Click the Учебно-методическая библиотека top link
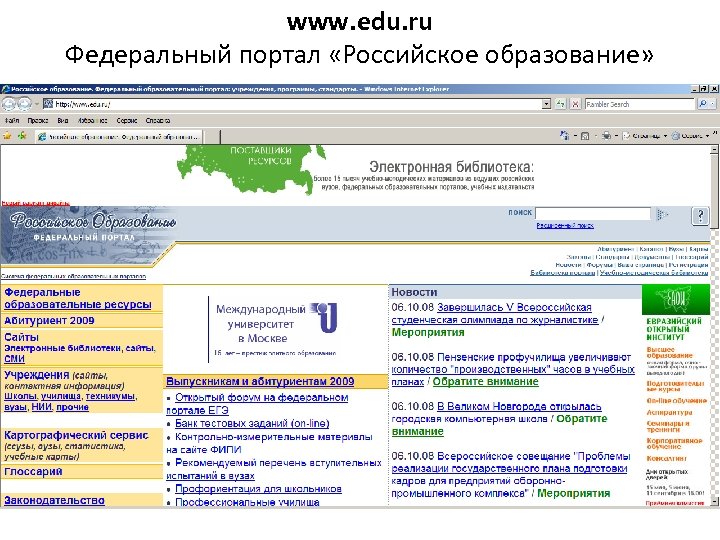The width and height of the screenshot is (720, 540). pos(654,273)
